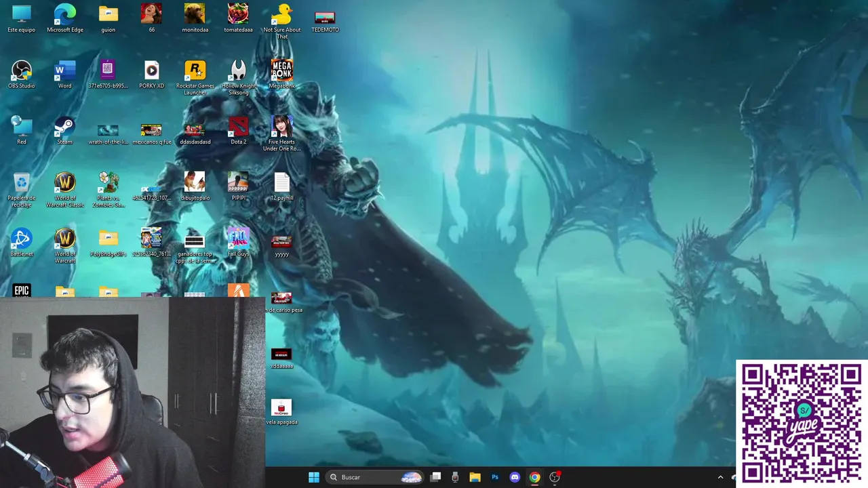868x488 pixels.
Task: Launch Microsoft Edge from the desktop
Action: click(x=65, y=18)
